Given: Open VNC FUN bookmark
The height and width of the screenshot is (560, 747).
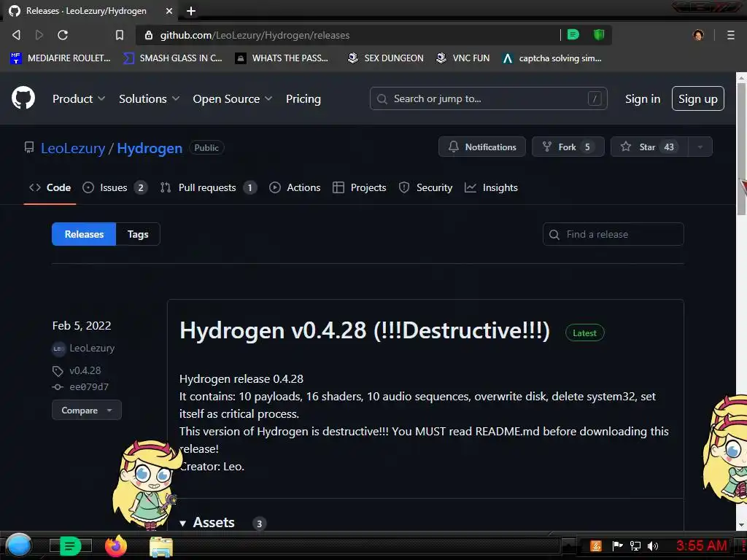Looking at the screenshot, I should point(462,58).
